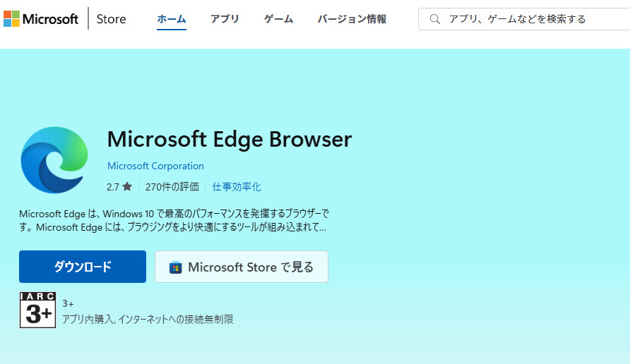
Task: Open the 仕事効率化 category link
Action: tap(237, 187)
